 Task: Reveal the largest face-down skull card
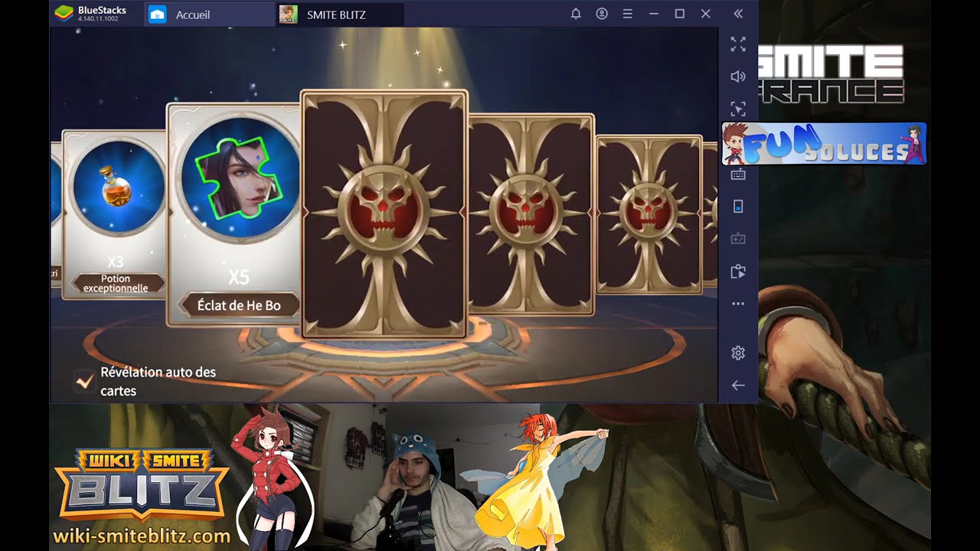click(x=384, y=214)
